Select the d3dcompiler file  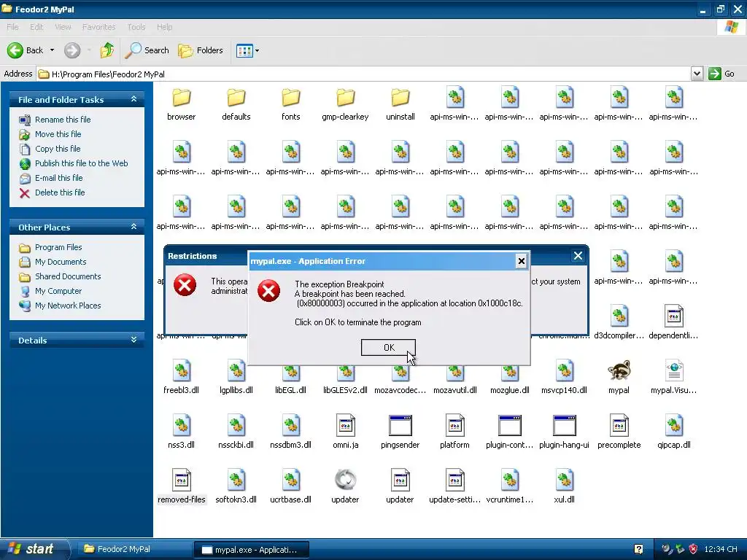[619, 322]
